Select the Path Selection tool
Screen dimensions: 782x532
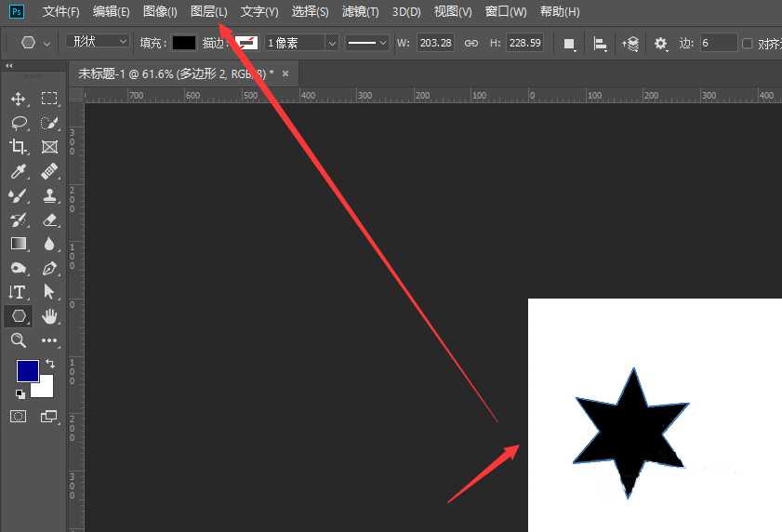point(49,292)
